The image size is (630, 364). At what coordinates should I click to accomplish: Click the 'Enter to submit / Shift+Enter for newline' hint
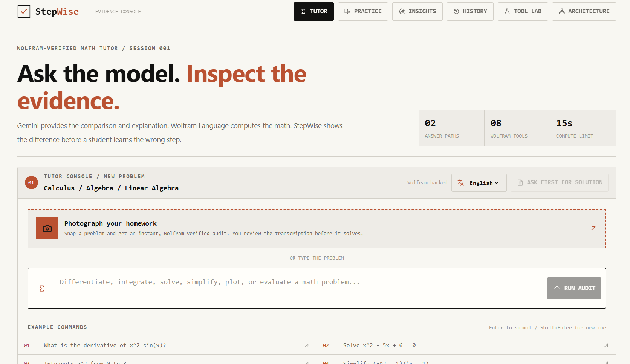547,328
